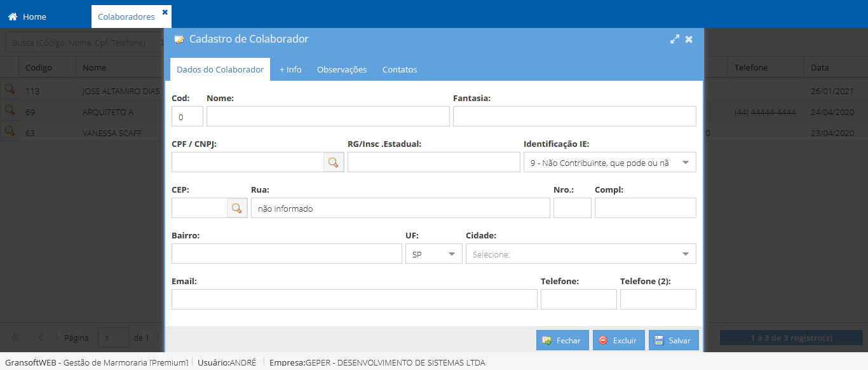868x370 pixels.
Task: Open record 113 with its magnifier icon
Action: pyautogui.click(x=10, y=90)
